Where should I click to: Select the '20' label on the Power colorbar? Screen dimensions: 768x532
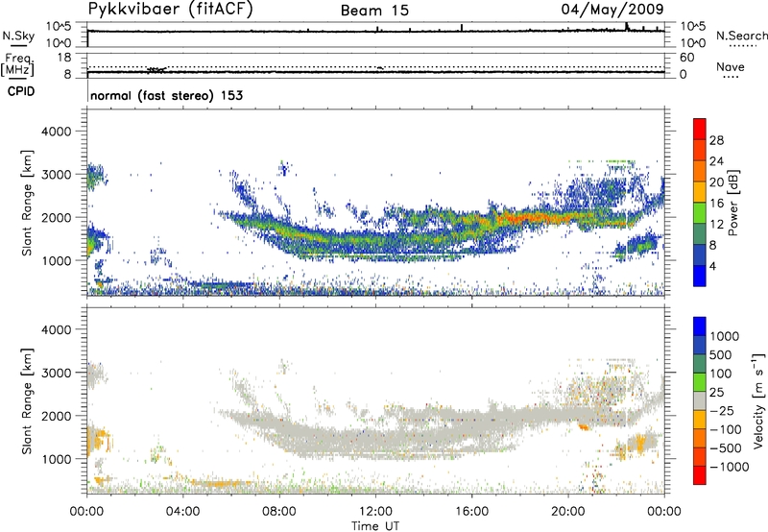(716, 182)
